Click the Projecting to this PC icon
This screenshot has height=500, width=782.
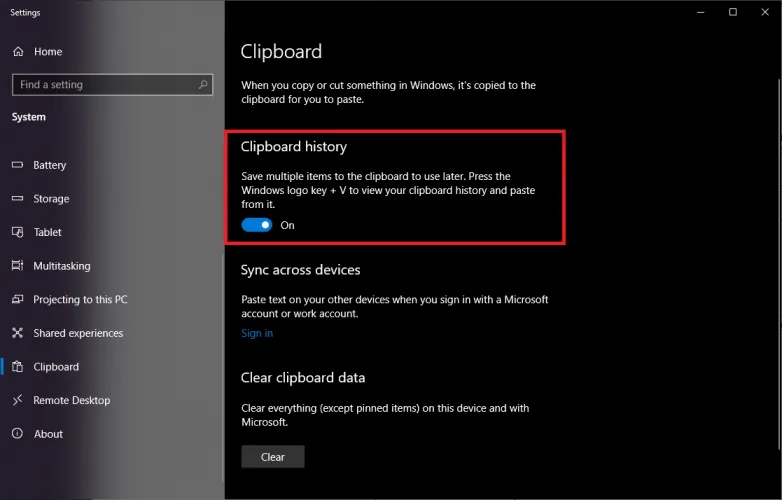(x=17, y=299)
